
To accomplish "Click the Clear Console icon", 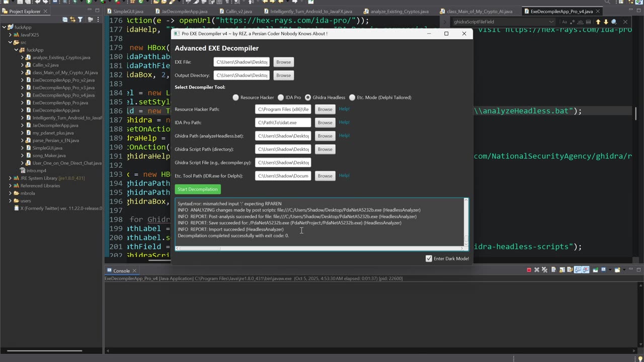I will coord(553,270).
